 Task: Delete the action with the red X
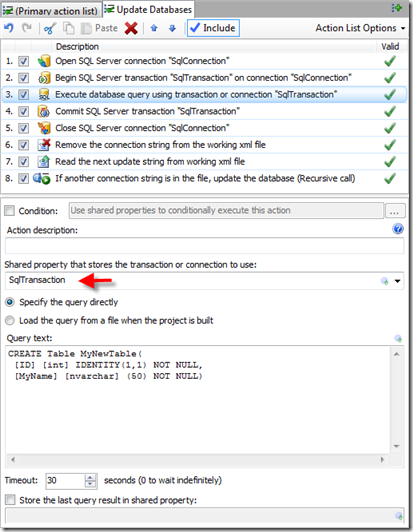tap(131, 28)
